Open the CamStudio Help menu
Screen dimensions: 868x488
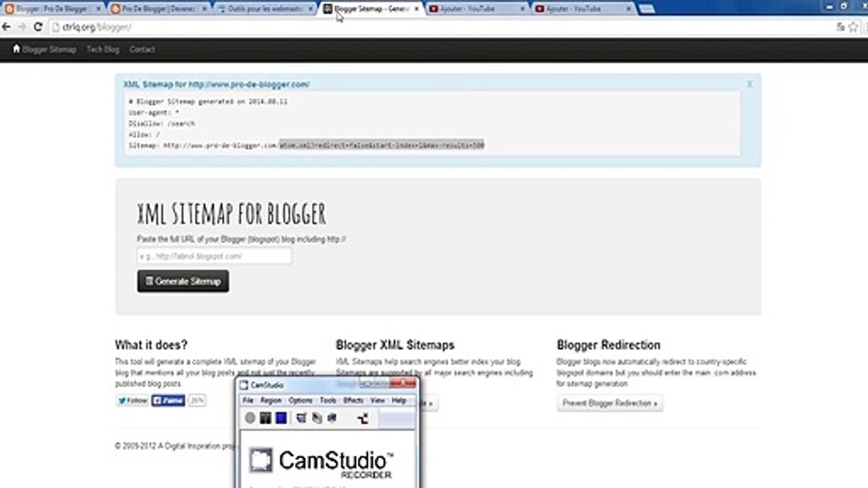pos(399,401)
